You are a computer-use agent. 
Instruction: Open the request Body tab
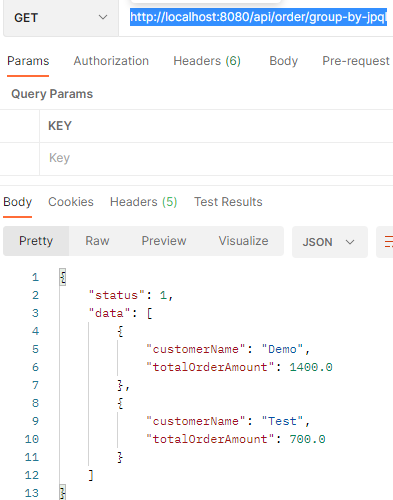(x=283, y=61)
